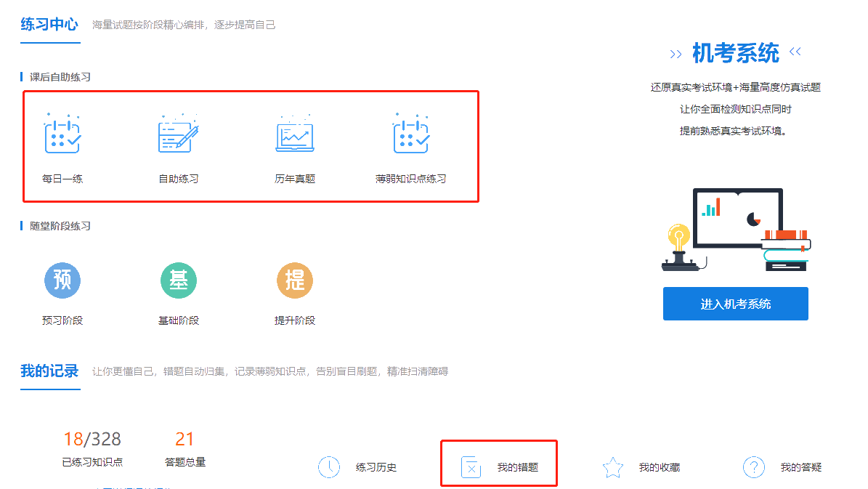Select the 预 preview stage circle icon
This screenshot has height=489, width=868.
(x=62, y=280)
